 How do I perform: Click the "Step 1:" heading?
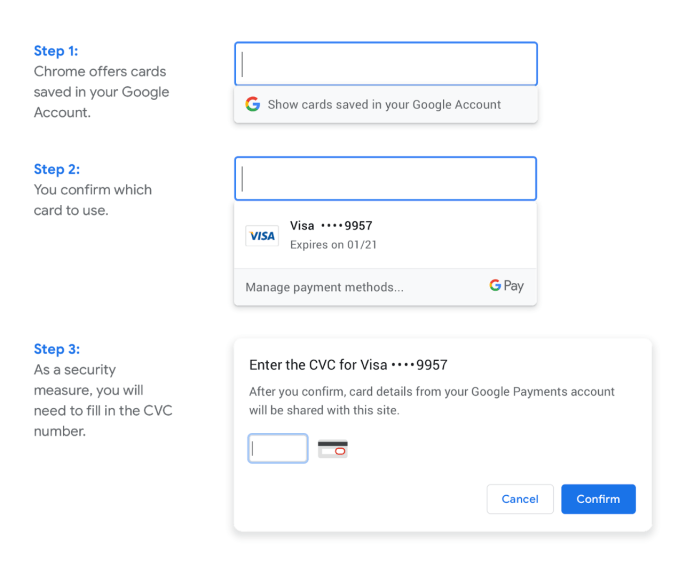[57, 51]
